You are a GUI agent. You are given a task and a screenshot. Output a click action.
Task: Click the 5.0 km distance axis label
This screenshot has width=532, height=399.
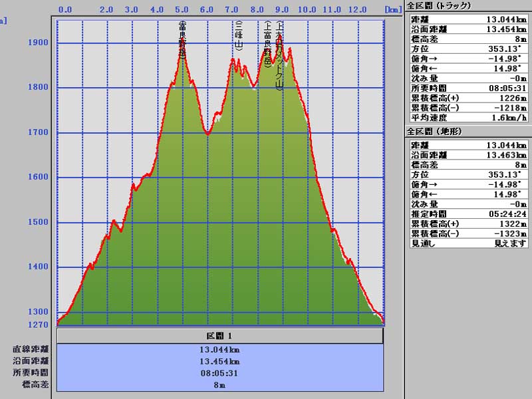182,10
